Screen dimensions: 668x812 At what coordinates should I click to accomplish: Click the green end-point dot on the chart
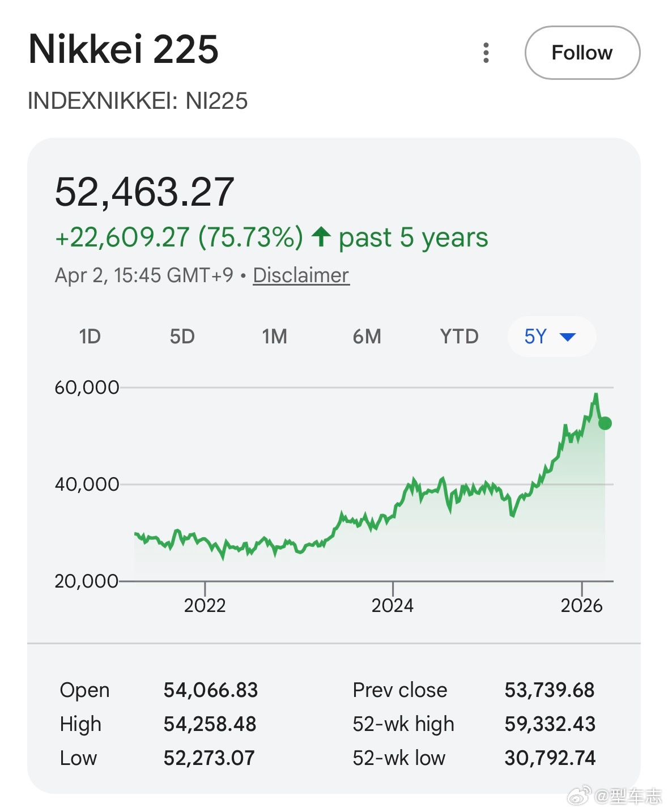click(x=605, y=423)
